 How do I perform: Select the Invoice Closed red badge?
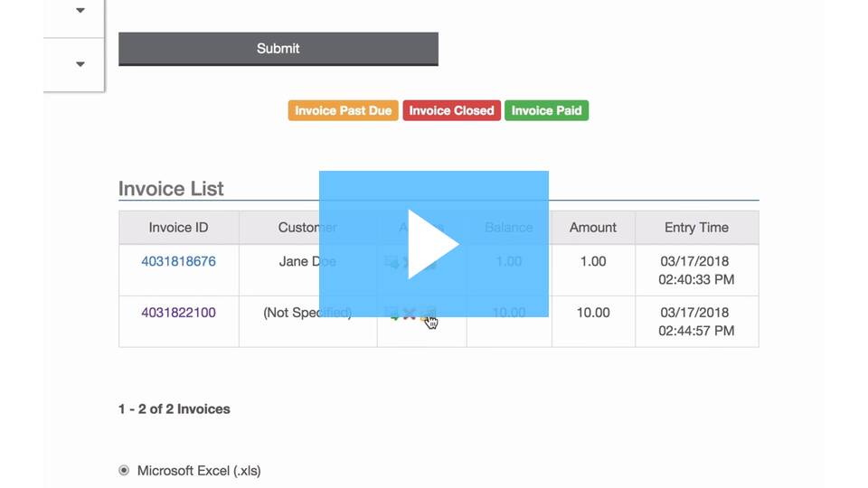[x=452, y=110]
